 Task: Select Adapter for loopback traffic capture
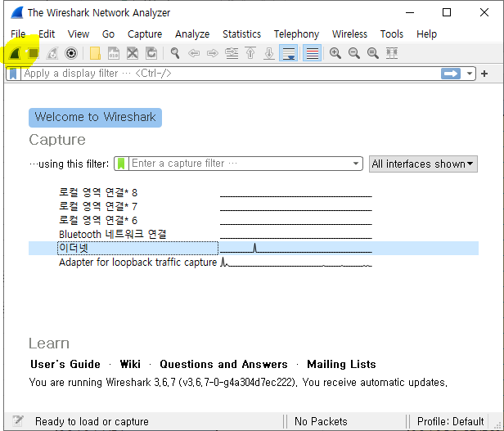point(138,263)
